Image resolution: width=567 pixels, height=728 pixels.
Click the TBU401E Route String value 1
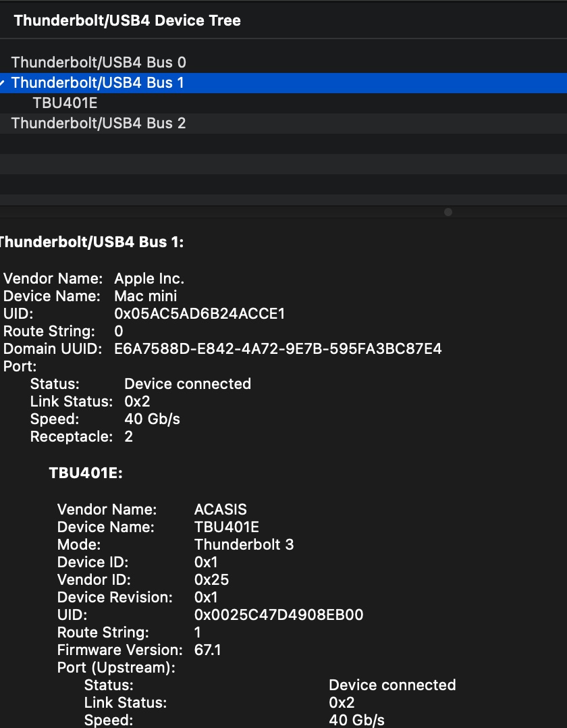198,632
